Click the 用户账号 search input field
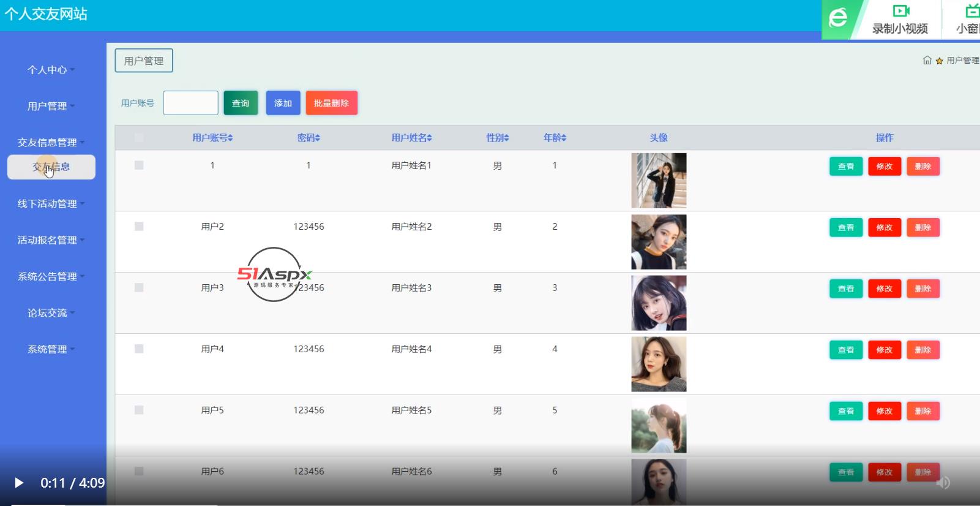 click(190, 103)
